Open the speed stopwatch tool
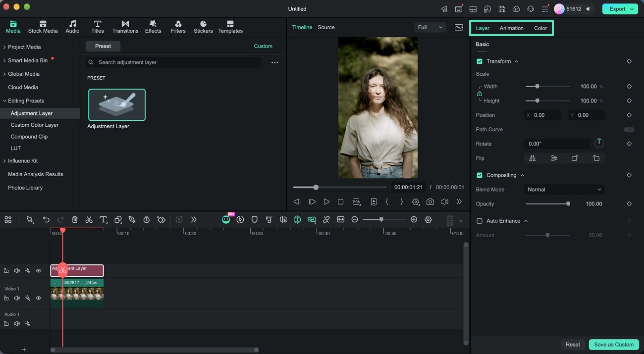The image size is (644, 354). click(x=147, y=219)
